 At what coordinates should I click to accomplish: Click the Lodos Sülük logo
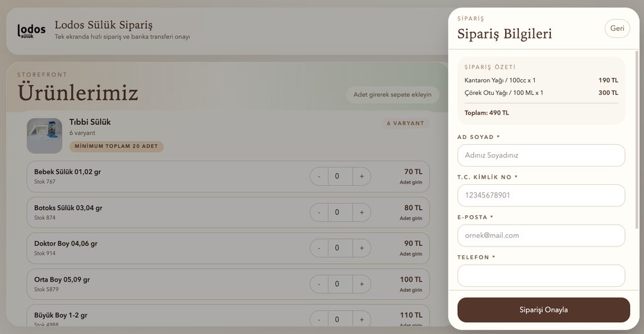point(31,31)
